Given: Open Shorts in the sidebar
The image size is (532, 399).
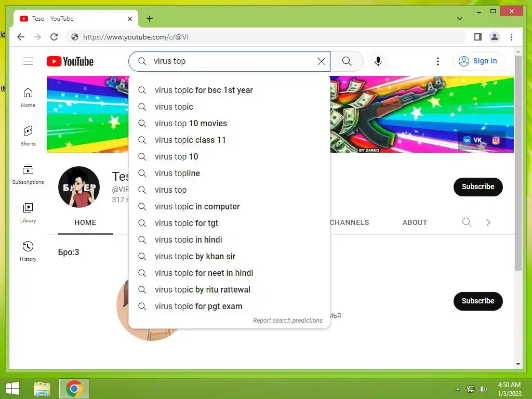Looking at the screenshot, I should [x=28, y=136].
